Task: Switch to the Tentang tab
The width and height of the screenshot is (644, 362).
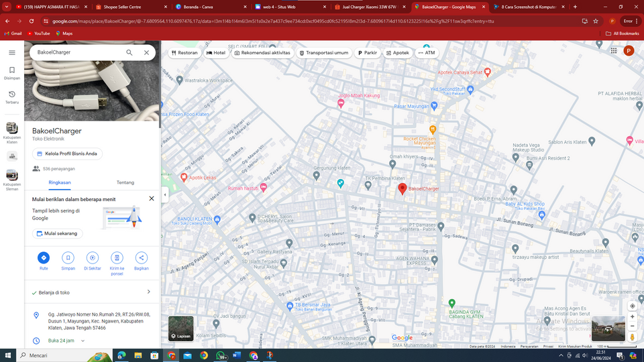Action: tap(125, 182)
